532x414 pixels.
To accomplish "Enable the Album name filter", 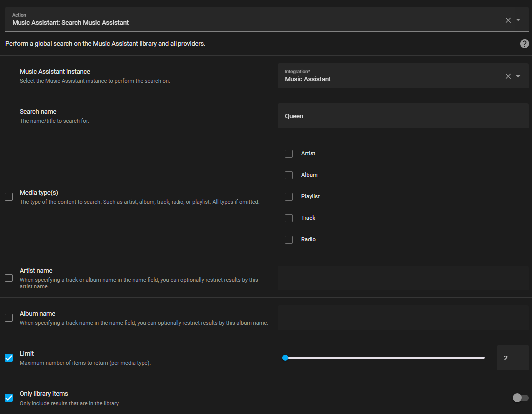I will [x=8, y=318].
